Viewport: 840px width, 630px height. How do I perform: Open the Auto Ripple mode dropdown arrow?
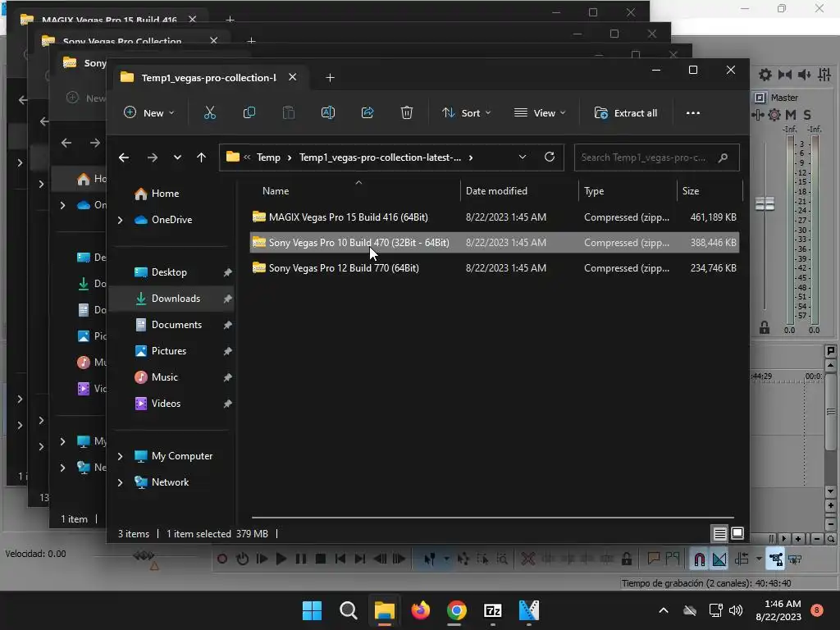759,559
